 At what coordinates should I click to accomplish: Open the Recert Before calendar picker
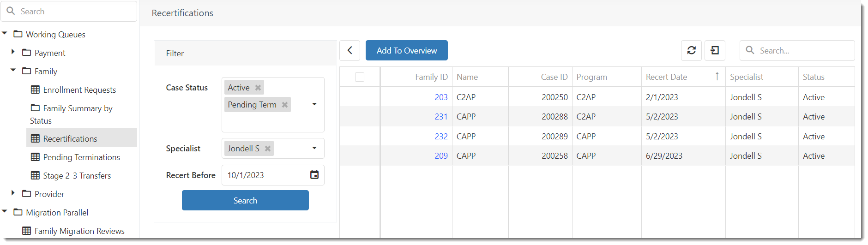tap(314, 175)
